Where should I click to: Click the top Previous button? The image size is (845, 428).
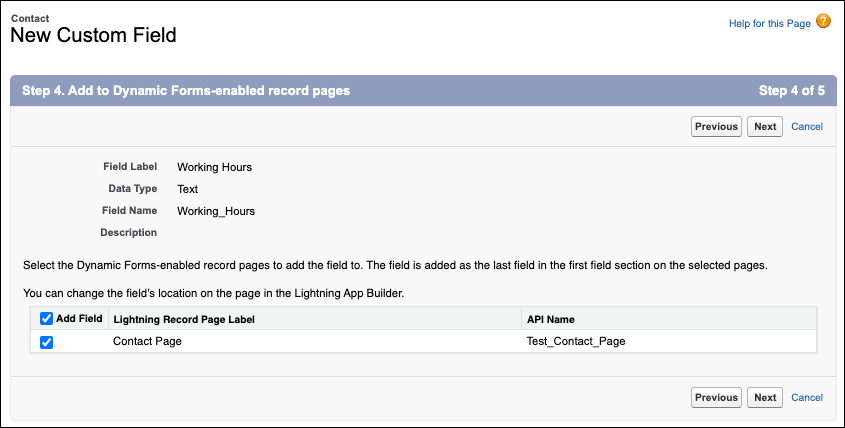coord(716,126)
